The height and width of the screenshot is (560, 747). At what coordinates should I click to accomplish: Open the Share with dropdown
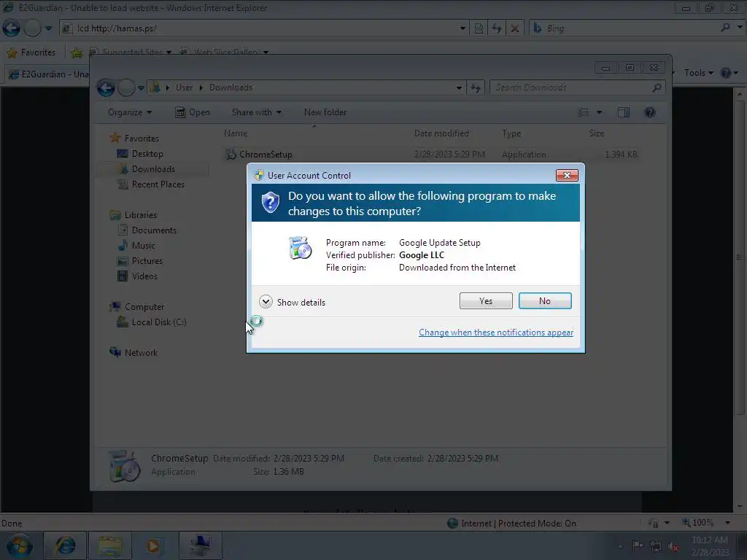click(256, 112)
